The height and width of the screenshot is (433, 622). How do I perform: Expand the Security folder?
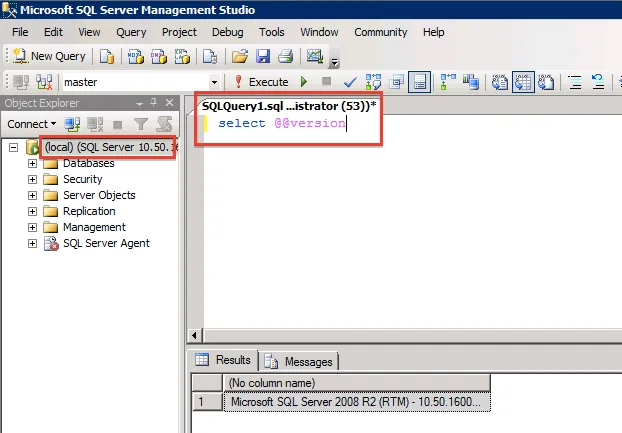click(33, 179)
